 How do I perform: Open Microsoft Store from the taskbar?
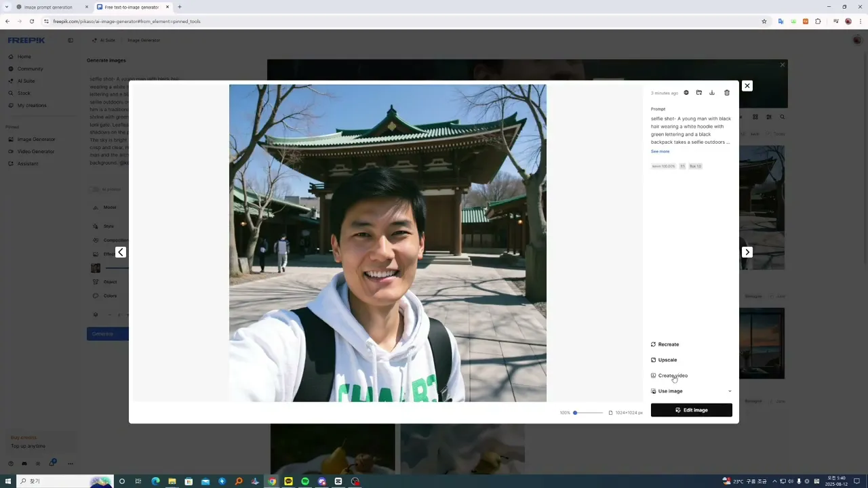[189, 481]
